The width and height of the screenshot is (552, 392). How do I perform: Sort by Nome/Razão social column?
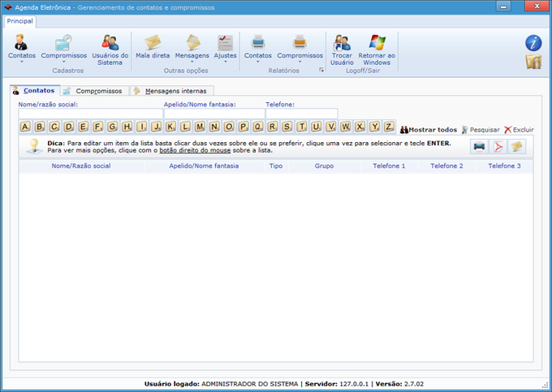click(81, 166)
